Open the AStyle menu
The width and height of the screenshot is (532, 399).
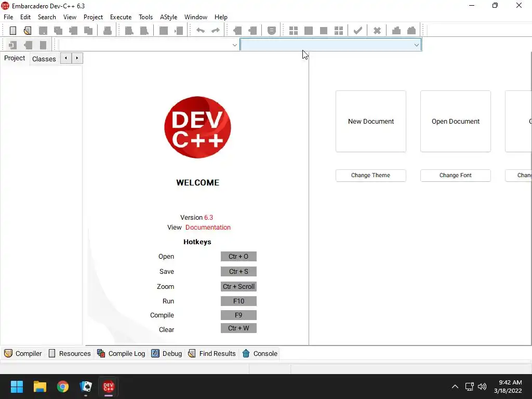click(169, 17)
